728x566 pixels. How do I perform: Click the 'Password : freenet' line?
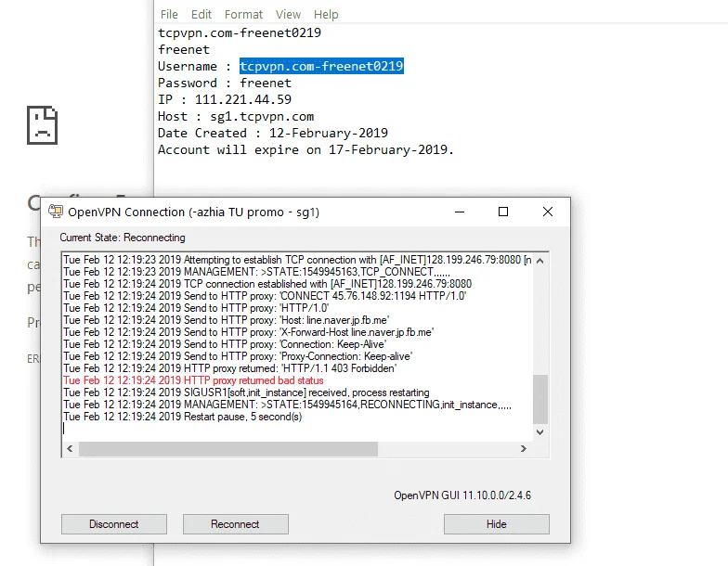click(x=225, y=83)
